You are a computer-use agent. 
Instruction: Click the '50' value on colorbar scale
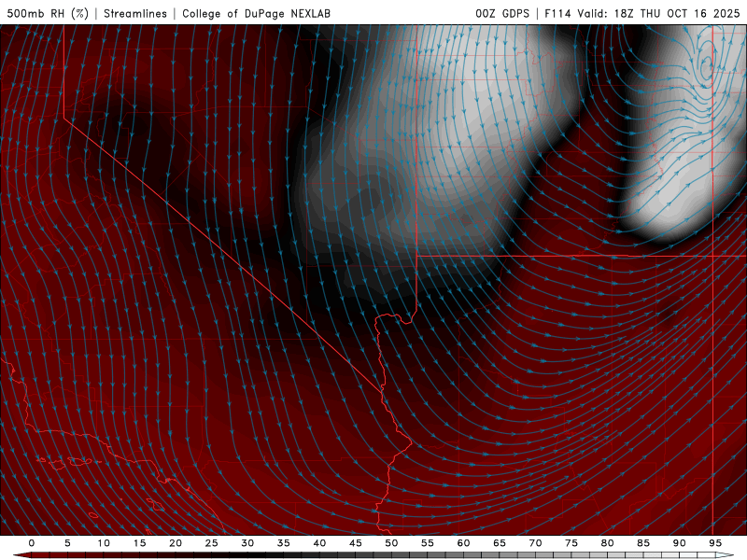(391, 543)
